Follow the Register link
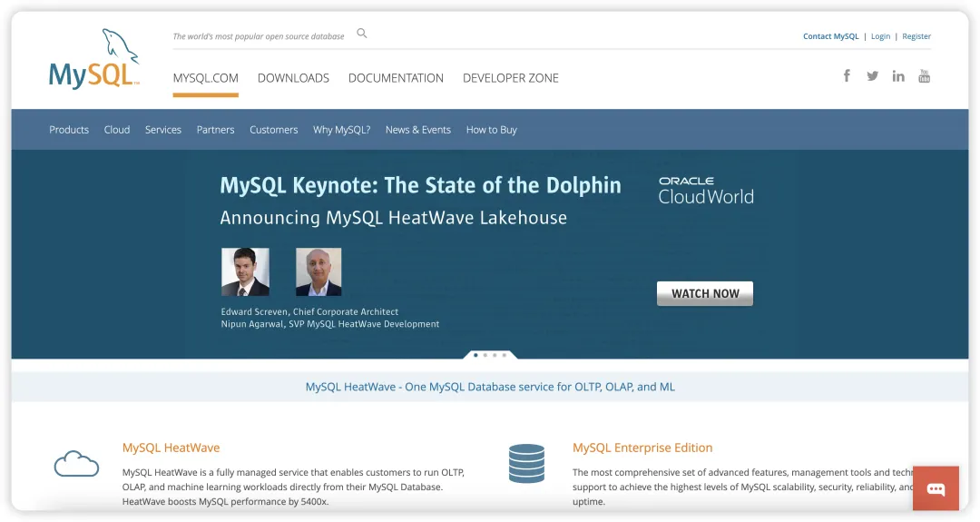 pyautogui.click(x=916, y=36)
